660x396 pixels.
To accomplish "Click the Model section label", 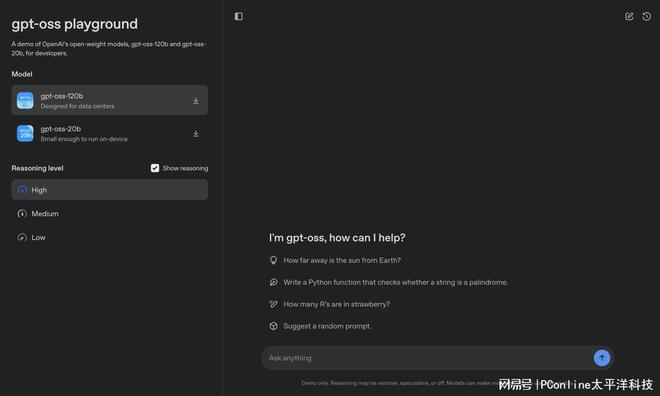I will click(22, 74).
